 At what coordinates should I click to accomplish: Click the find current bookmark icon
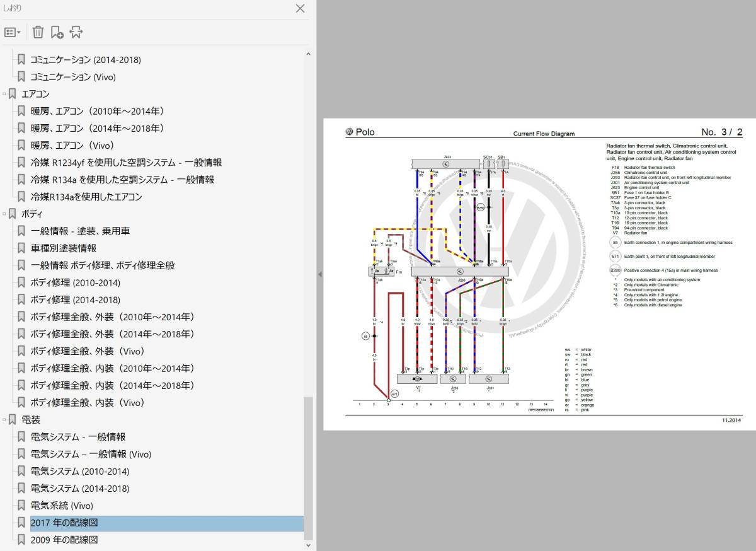pyautogui.click(x=76, y=32)
